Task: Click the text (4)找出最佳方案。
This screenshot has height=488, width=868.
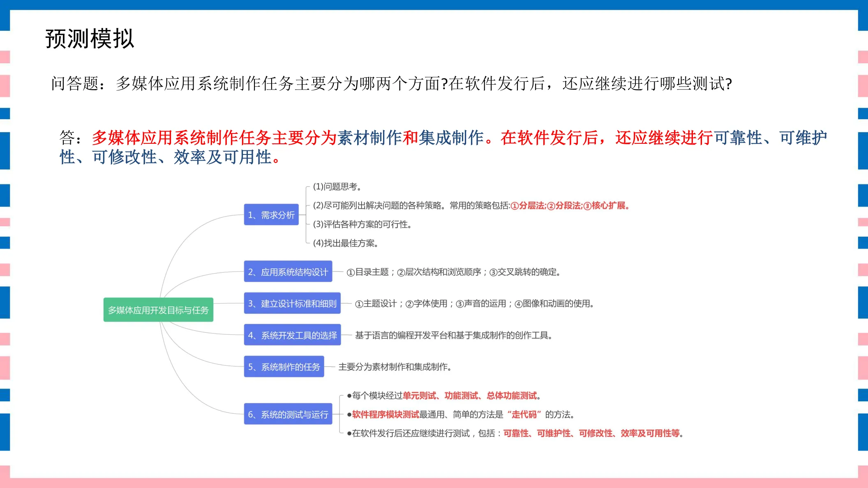Action: [x=346, y=243]
